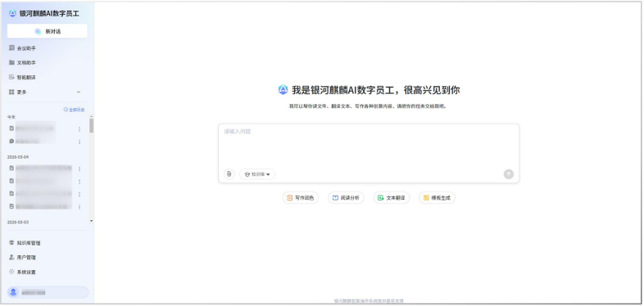
Task: Choose the 写作润色 quick action
Action: tap(300, 198)
